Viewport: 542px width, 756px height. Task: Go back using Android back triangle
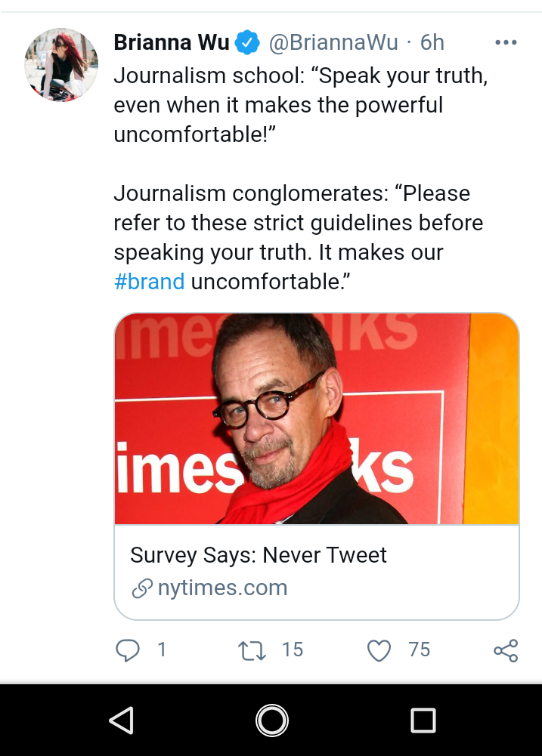[122, 721]
